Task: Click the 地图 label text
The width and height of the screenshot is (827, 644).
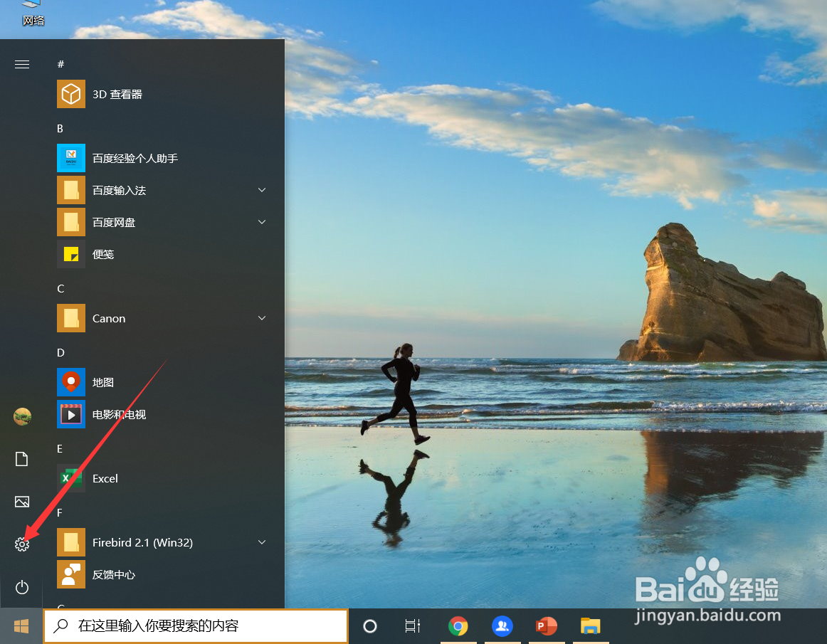Action: pyautogui.click(x=103, y=382)
